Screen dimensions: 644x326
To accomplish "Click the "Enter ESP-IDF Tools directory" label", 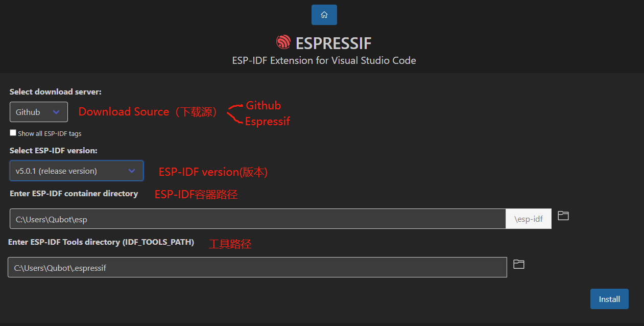I will [101, 242].
